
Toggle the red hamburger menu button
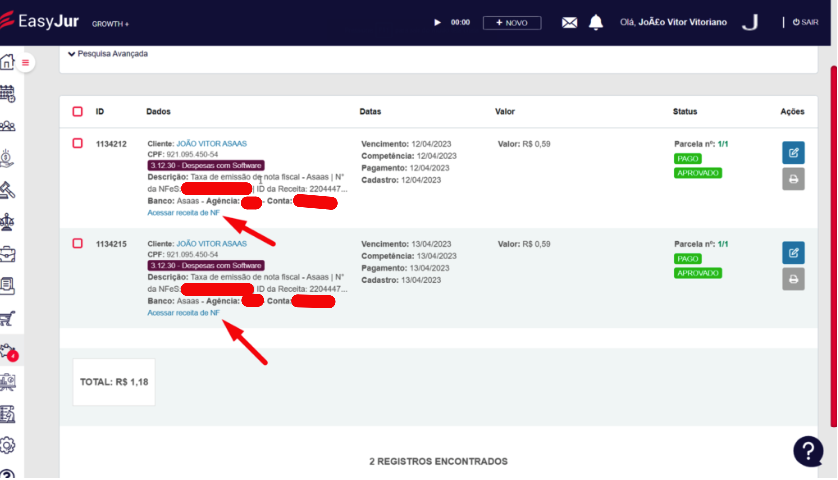[x=25, y=63]
